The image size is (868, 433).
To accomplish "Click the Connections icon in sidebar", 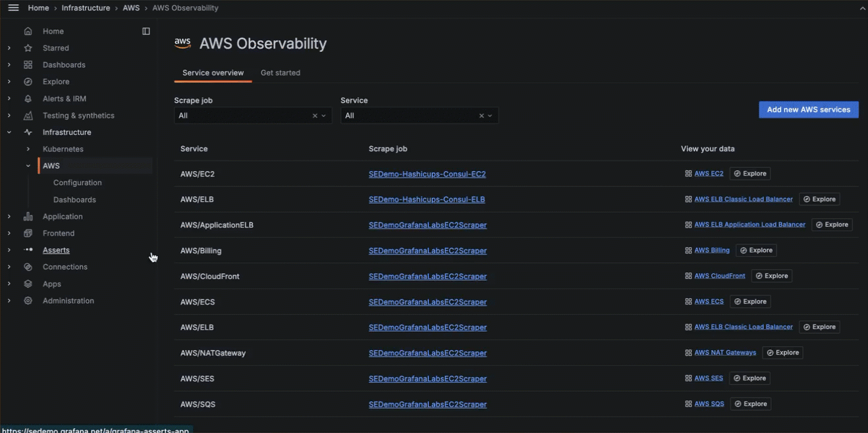I will pos(28,267).
